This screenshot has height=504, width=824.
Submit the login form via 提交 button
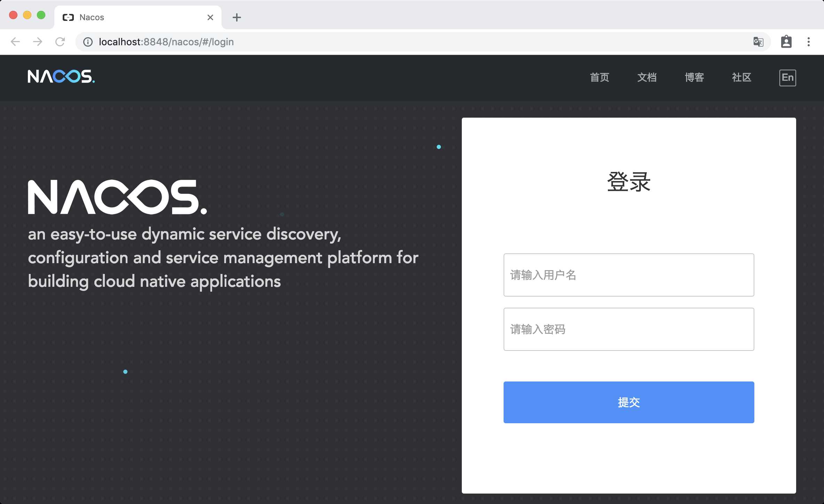[x=628, y=402]
